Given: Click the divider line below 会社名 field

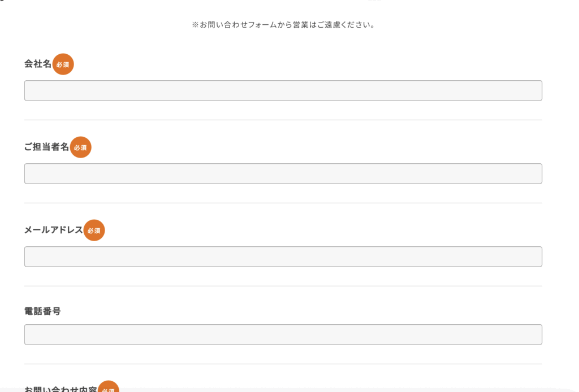Looking at the screenshot, I should (x=283, y=120).
